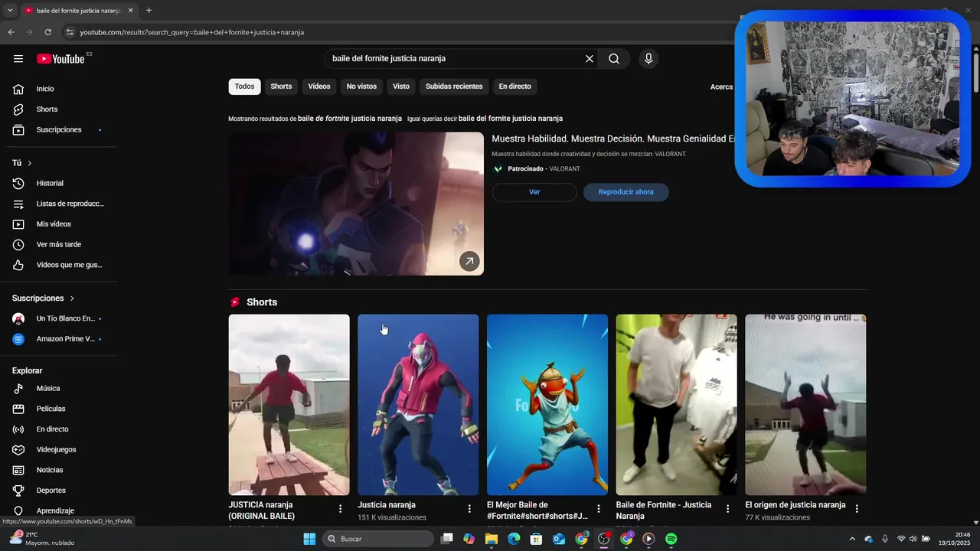980x551 pixels.
Task: Open the Valorant ad video thumbnail
Action: pos(356,204)
